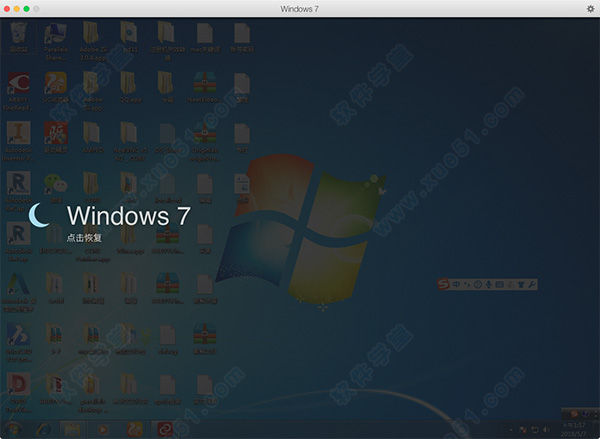600x439 pixels.
Task: Click the network tray icon
Action: [x=535, y=430]
